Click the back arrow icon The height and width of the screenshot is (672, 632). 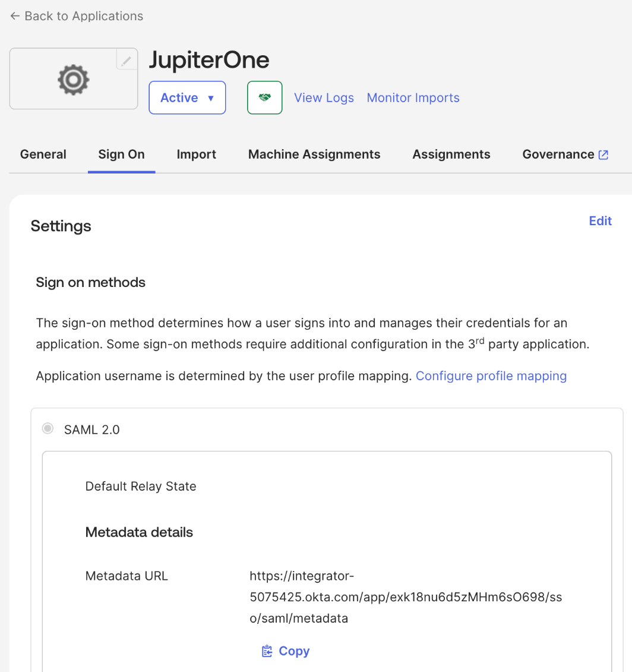pyautogui.click(x=15, y=16)
